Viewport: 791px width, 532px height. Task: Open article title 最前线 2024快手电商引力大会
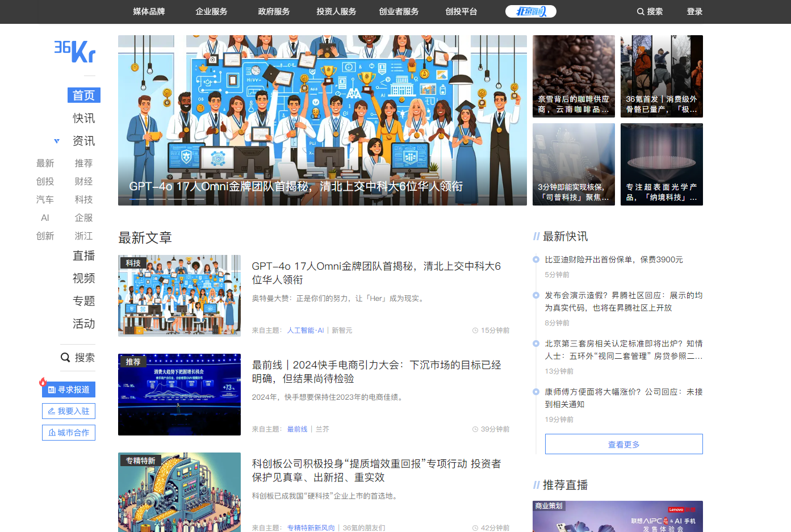coord(376,372)
